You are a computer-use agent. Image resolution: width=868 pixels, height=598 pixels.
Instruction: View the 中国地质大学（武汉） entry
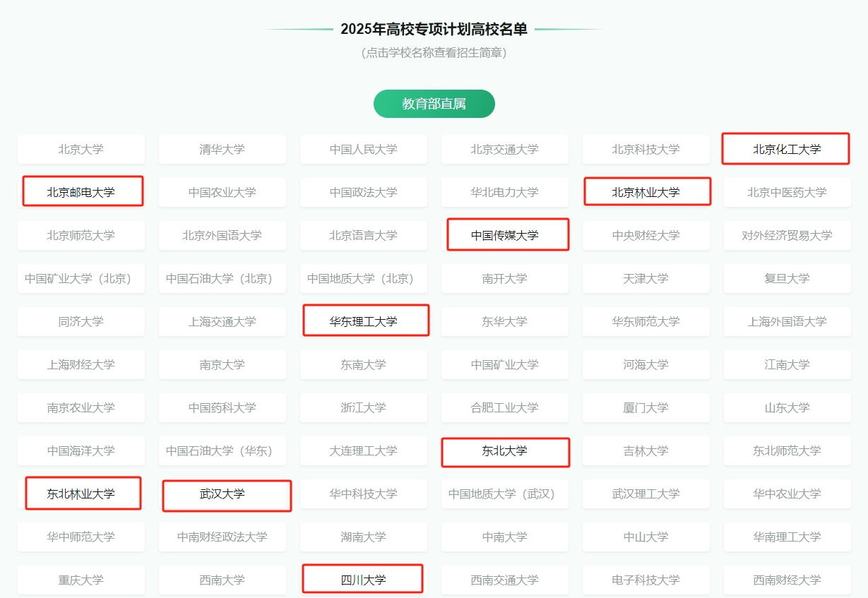[504, 494]
